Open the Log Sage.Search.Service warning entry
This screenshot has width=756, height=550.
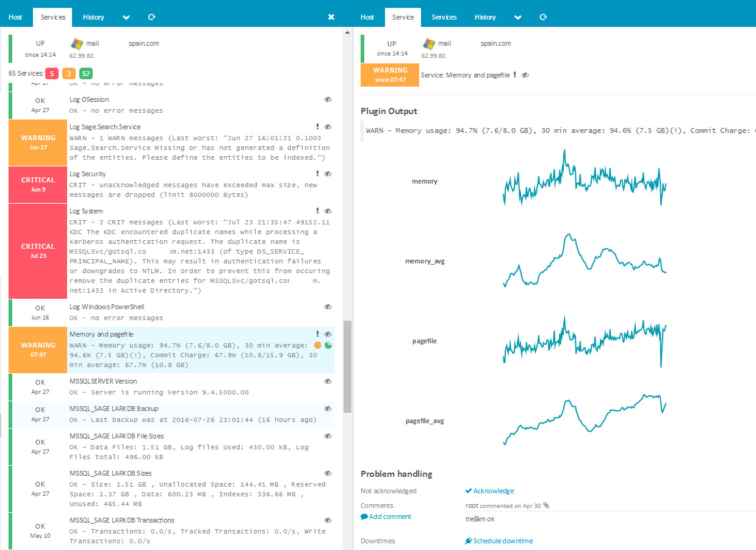105,127
